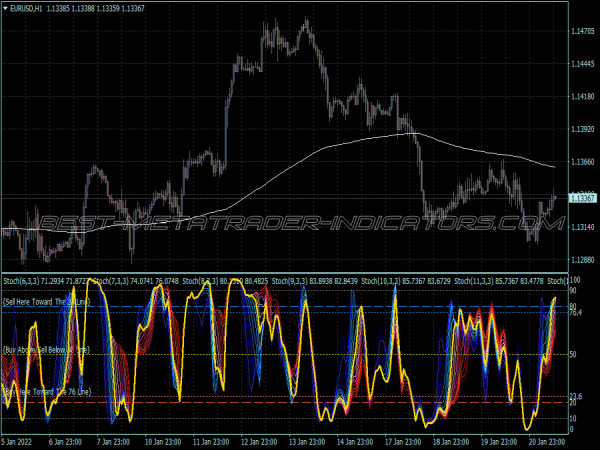Click the 14 Jan 23:00 time label

click(355, 442)
